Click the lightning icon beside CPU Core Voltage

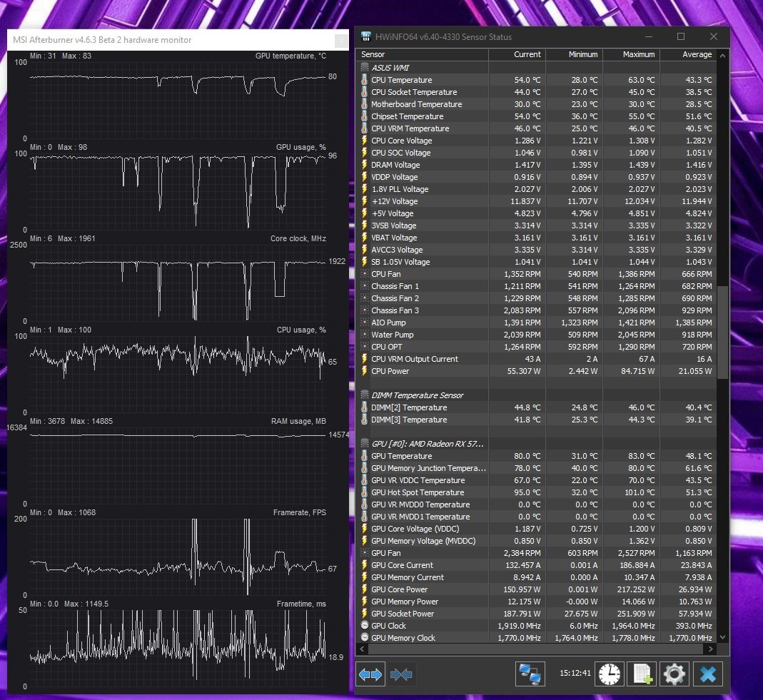click(x=365, y=141)
